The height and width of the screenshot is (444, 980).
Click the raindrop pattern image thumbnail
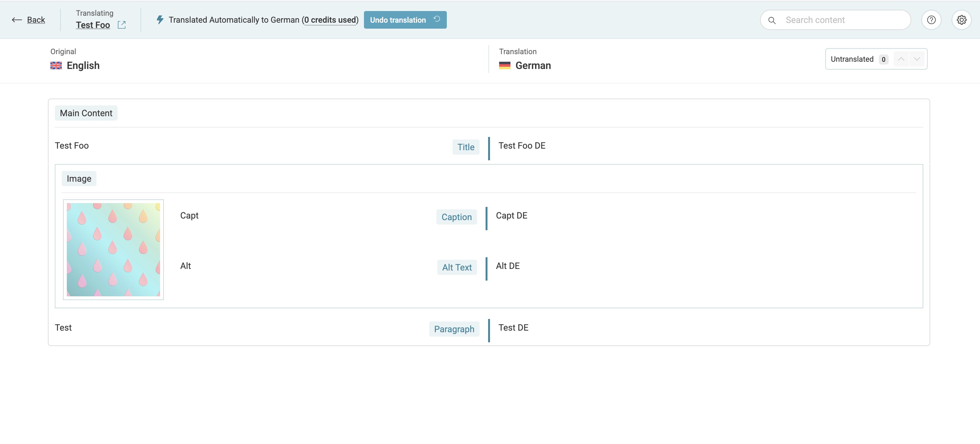coord(113,250)
